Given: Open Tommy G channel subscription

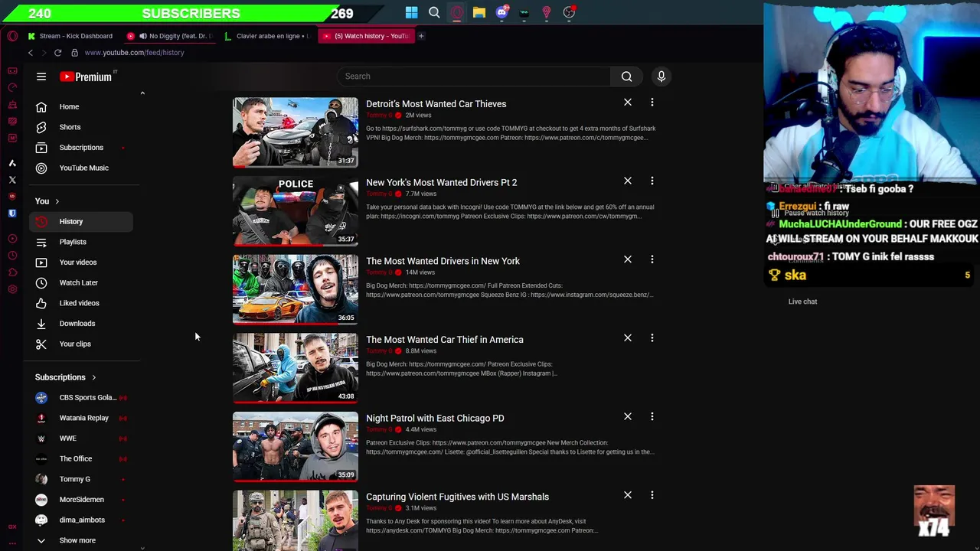Looking at the screenshot, I should coord(81,479).
